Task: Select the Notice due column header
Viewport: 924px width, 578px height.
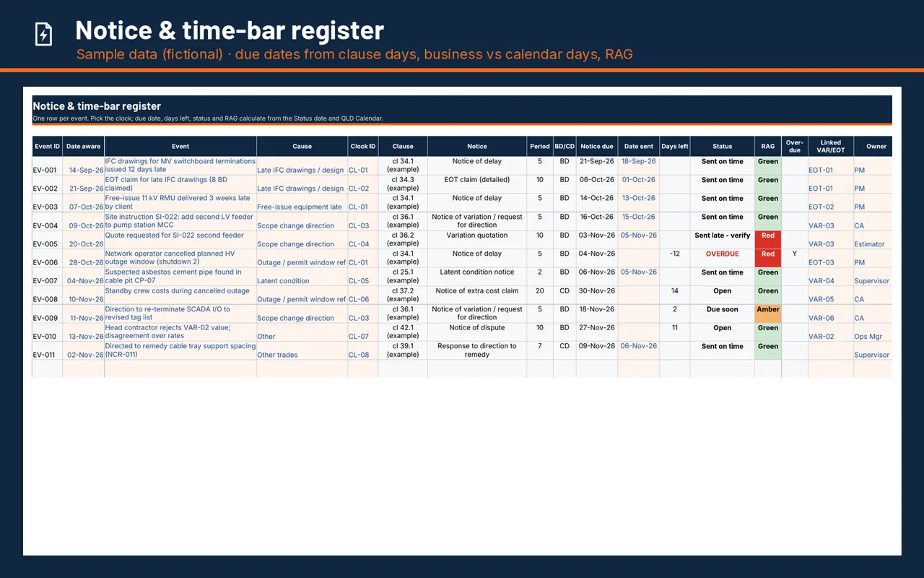Action: pyautogui.click(x=597, y=146)
